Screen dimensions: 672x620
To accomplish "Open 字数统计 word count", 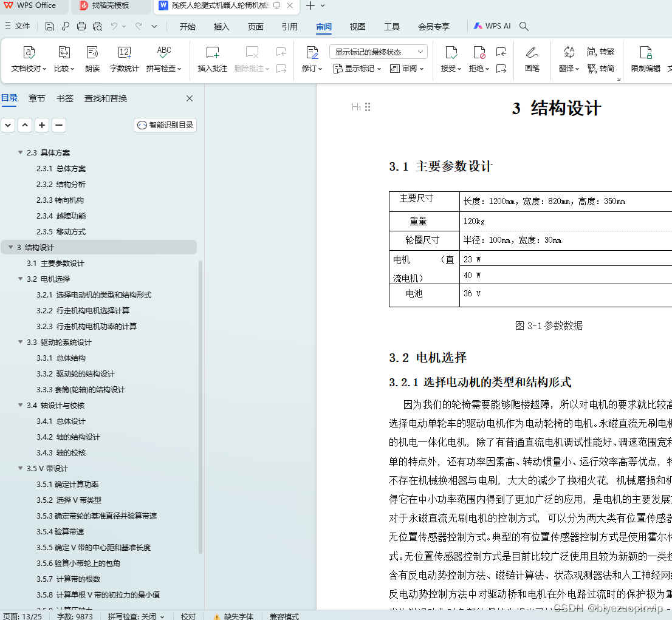I will click(124, 59).
